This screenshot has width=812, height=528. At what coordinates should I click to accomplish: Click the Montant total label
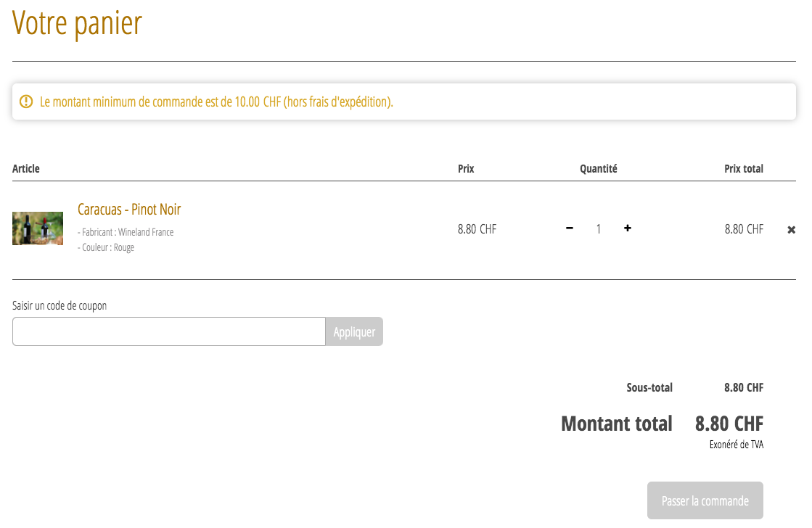coord(617,424)
